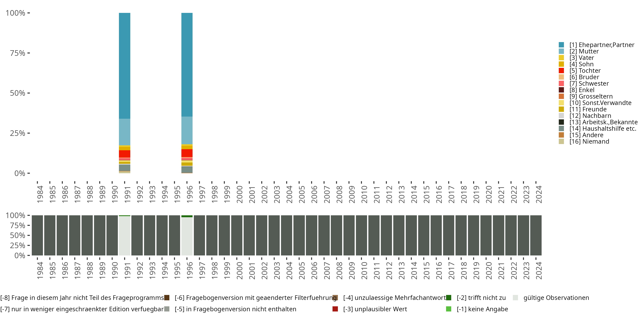The width and height of the screenshot is (644, 322).
Task: Click the unplausibler Wert red legend swatch
Action: click(335, 309)
